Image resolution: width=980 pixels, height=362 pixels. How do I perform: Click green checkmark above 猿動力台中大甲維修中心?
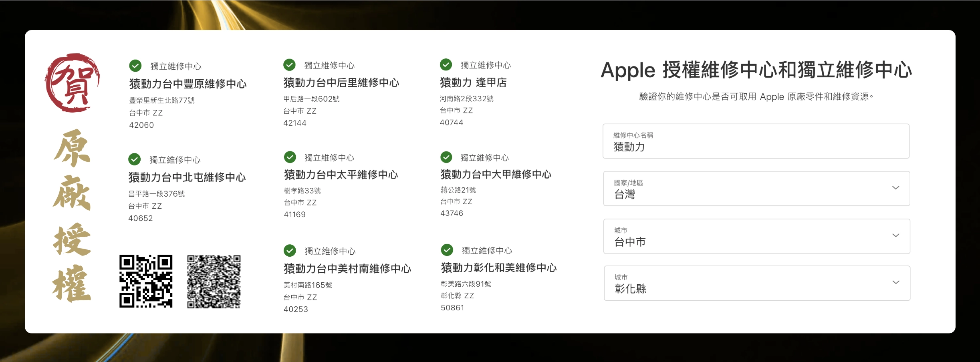[446, 157]
